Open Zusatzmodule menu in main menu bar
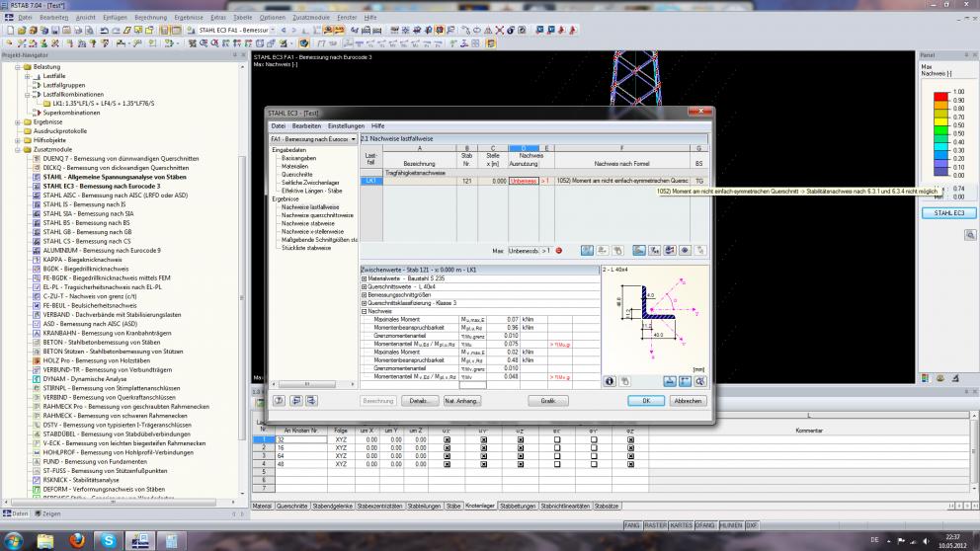Image resolution: width=980 pixels, height=551 pixels. coord(310,18)
